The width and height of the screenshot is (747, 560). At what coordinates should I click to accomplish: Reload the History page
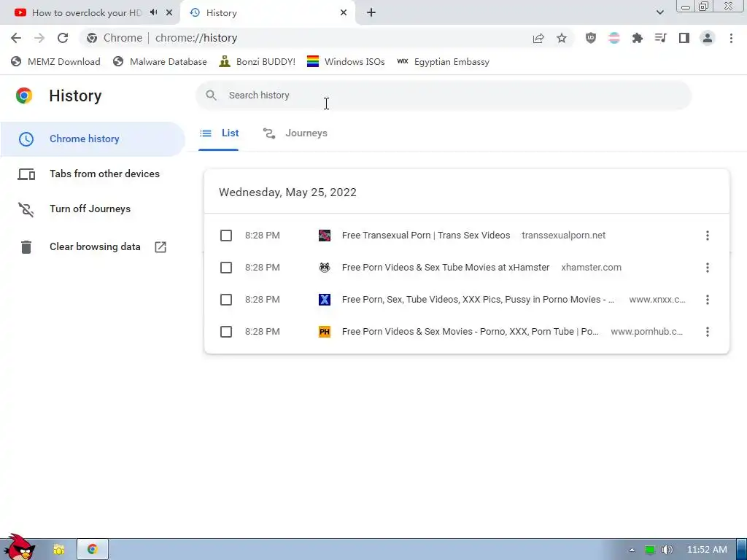[63, 38]
